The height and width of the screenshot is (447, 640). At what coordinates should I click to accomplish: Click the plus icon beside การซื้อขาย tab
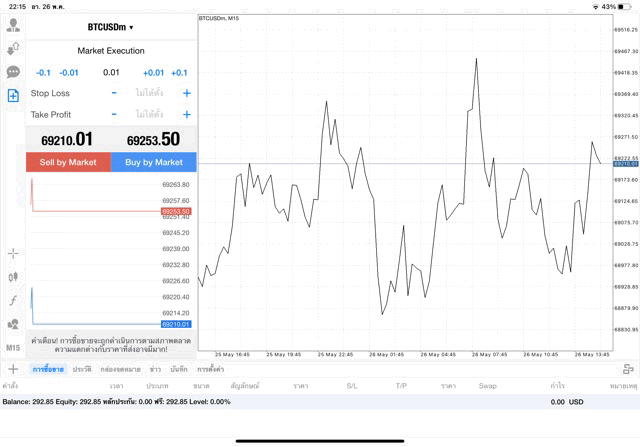[x=13, y=369]
